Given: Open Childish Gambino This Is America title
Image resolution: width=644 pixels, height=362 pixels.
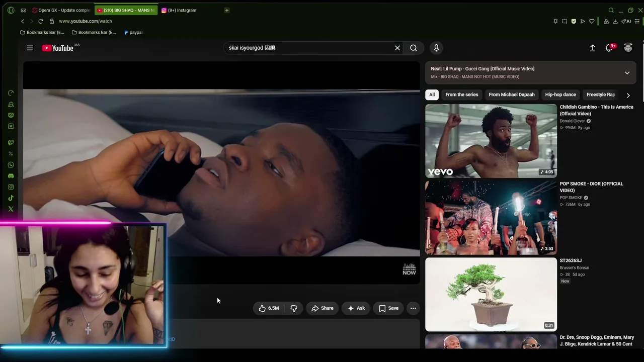Looking at the screenshot, I should (597, 110).
